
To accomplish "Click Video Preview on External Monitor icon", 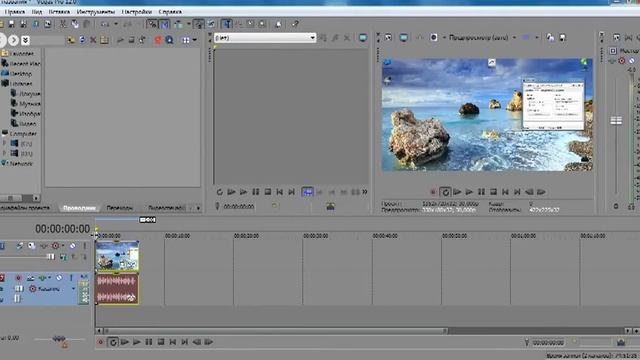I will 404,38.
